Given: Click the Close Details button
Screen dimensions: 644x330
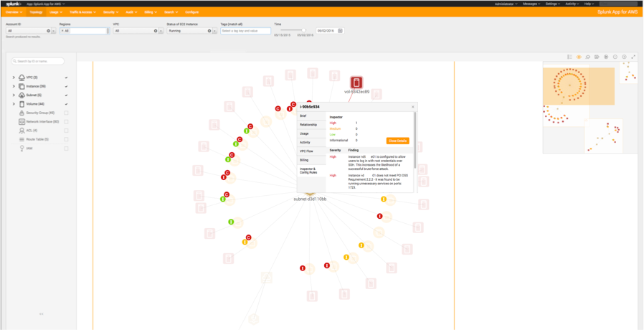Looking at the screenshot, I should 397,141.
